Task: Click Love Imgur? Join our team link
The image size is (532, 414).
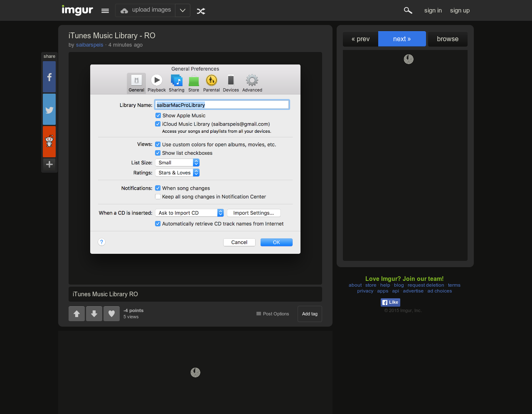Action: coord(404,279)
